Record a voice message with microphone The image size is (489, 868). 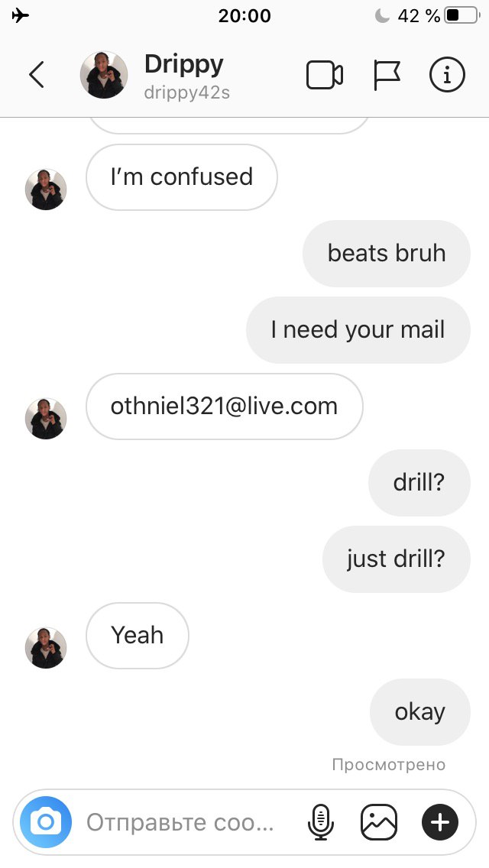[x=321, y=822]
